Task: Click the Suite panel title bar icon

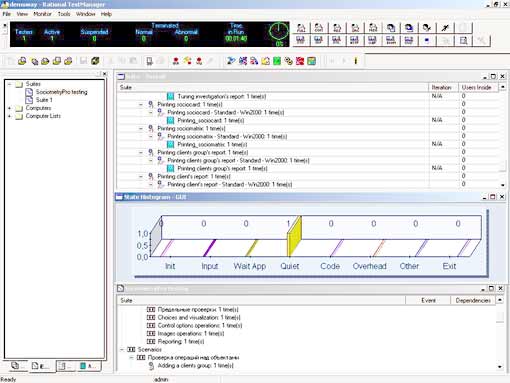Action: [x=121, y=76]
